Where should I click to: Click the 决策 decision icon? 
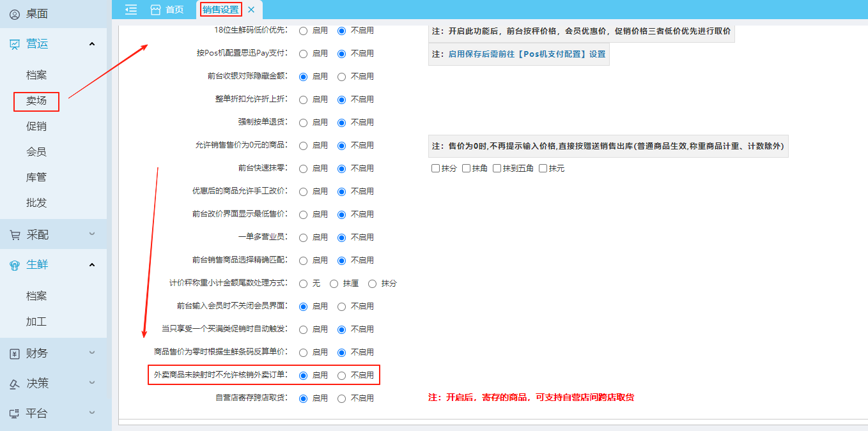pos(15,384)
